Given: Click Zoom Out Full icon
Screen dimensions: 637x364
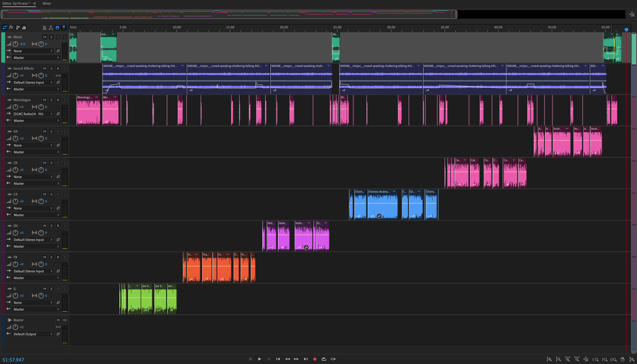Looking at the screenshot, I should [586, 359].
